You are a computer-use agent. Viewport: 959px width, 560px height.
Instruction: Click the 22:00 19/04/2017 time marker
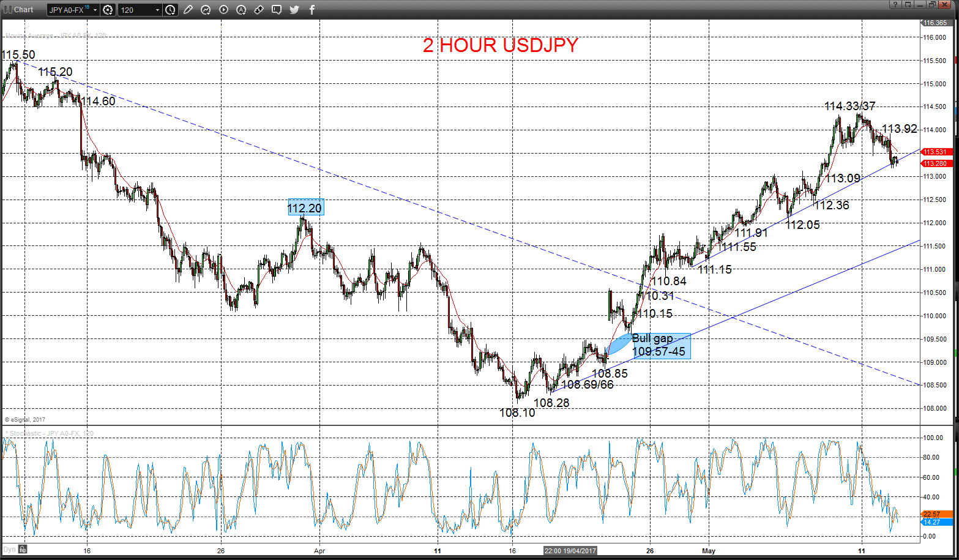(x=570, y=551)
